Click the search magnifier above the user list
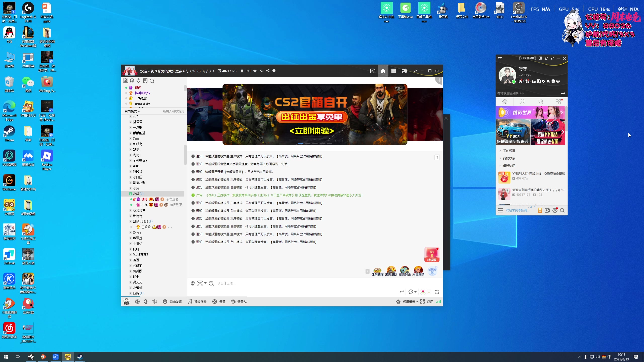This screenshot has width=644, height=362. [x=152, y=81]
